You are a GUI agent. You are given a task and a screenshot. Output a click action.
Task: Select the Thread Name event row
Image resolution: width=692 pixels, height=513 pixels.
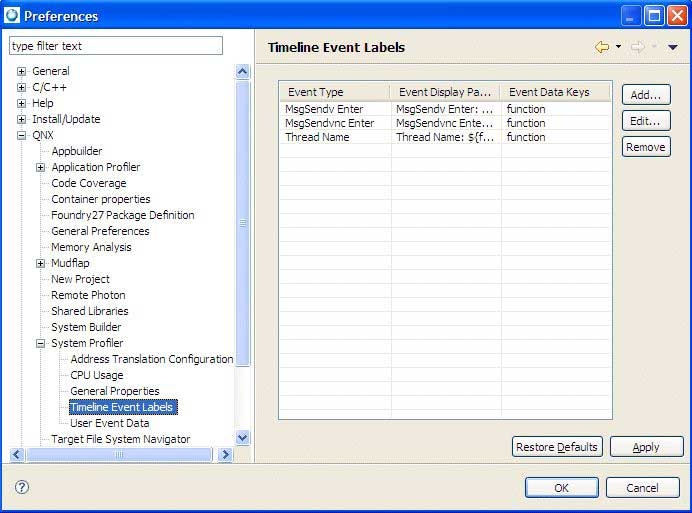pos(317,137)
